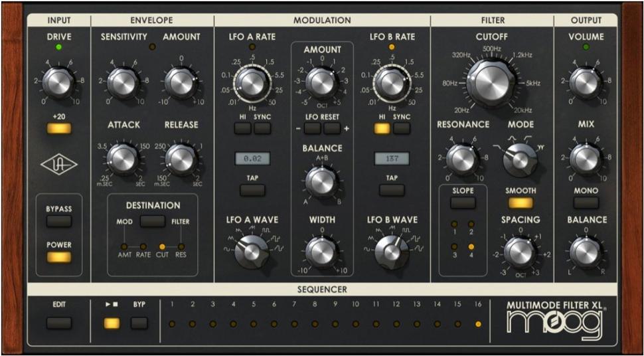This screenshot has height=356, width=644.
Task: Click the AMT destination LED
Action: pyautogui.click(x=123, y=246)
